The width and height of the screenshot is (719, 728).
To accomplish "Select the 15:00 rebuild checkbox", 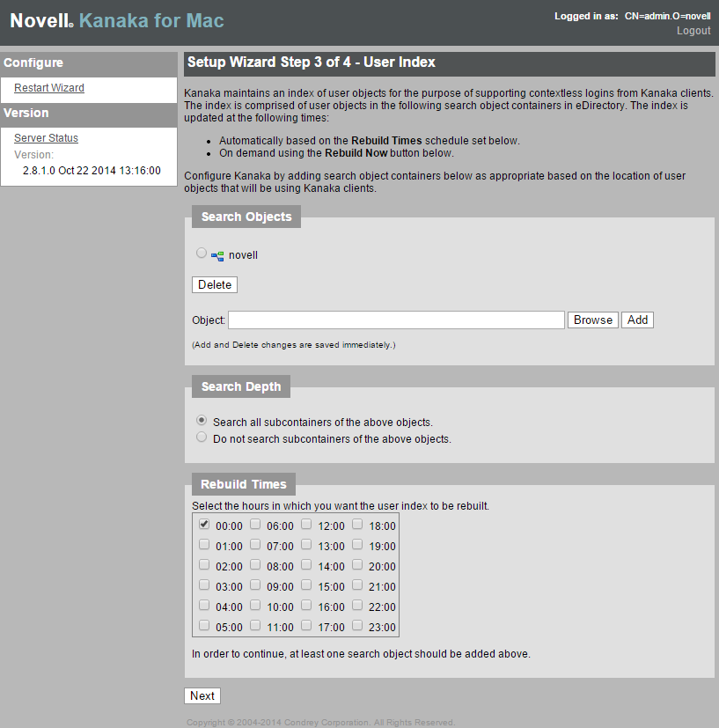I will (x=306, y=585).
